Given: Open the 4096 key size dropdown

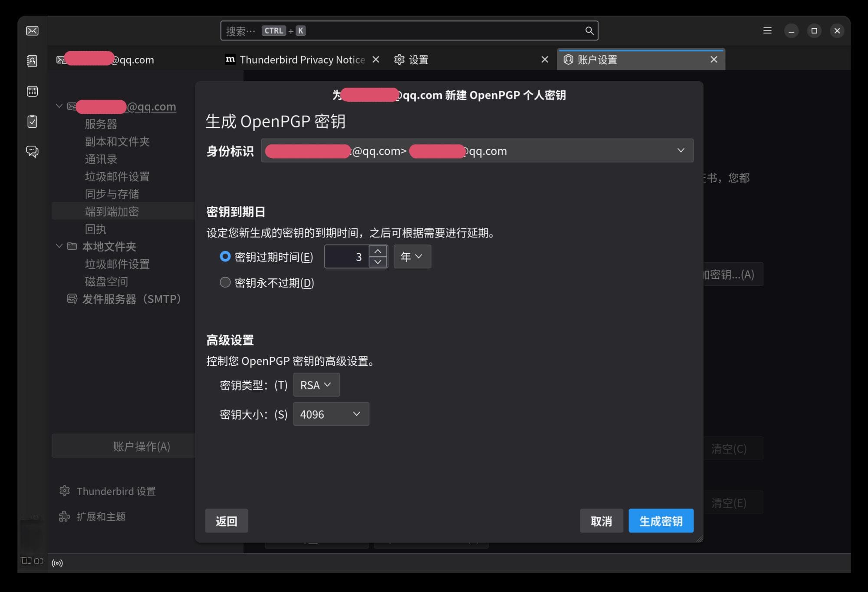Looking at the screenshot, I should [331, 414].
